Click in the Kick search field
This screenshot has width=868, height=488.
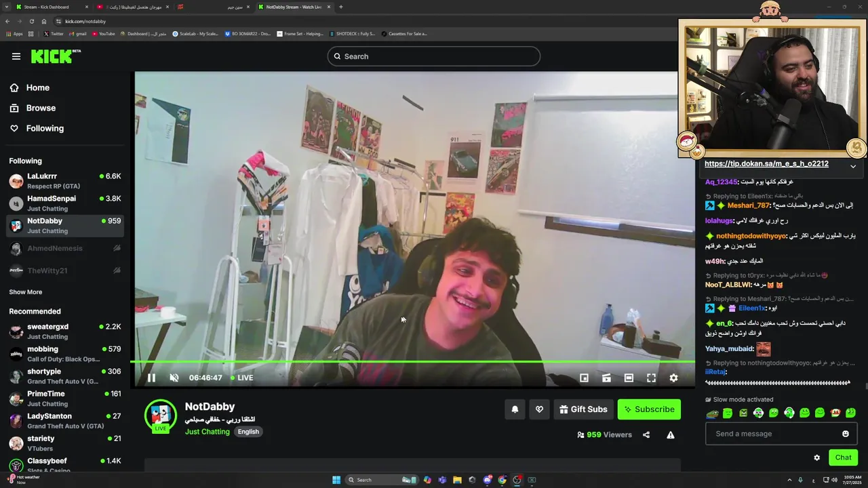click(x=434, y=56)
